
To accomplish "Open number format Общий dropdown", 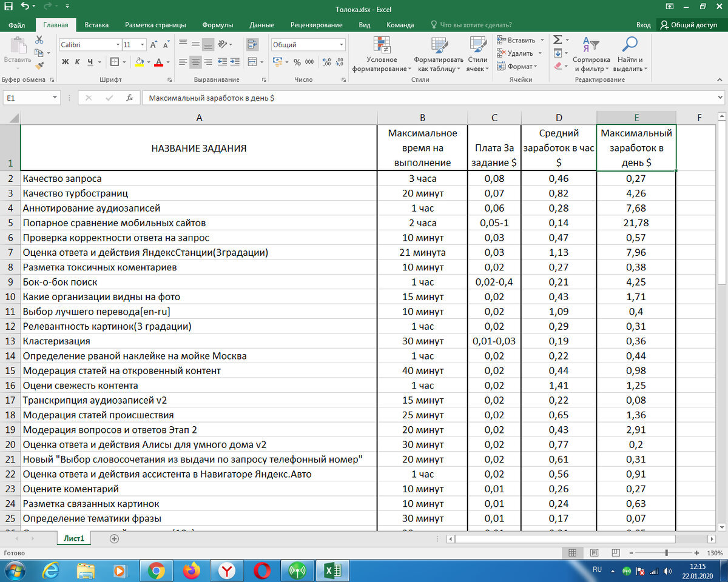I will 342,45.
